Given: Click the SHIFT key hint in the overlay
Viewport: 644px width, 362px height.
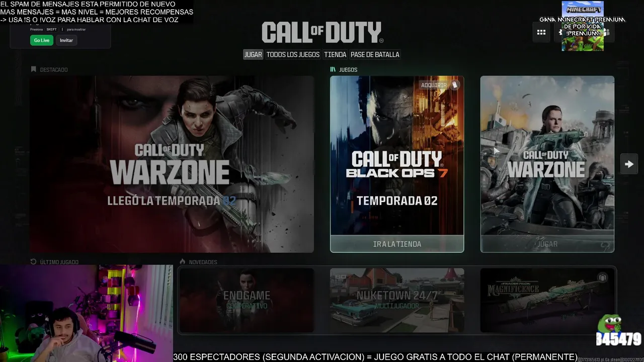Looking at the screenshot, I should point(51,29).
